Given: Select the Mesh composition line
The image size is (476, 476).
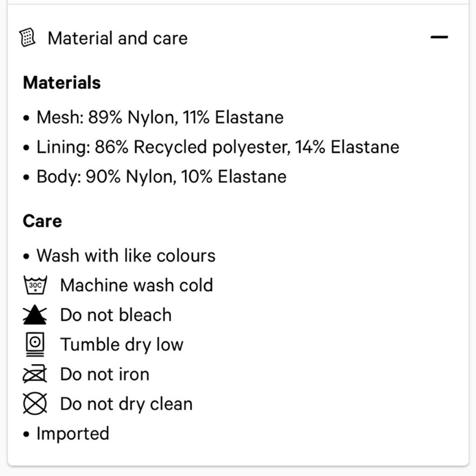Looking at the screenshot, I should click(x=160, y=117).
